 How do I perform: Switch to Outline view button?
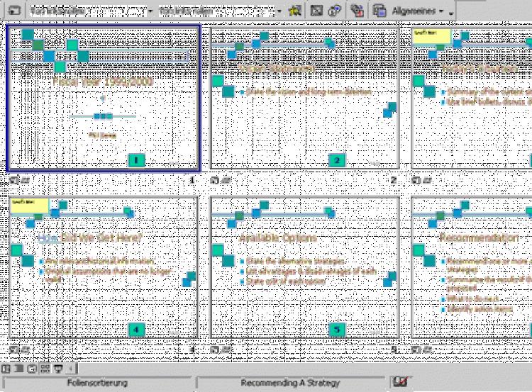click(19, 369)
